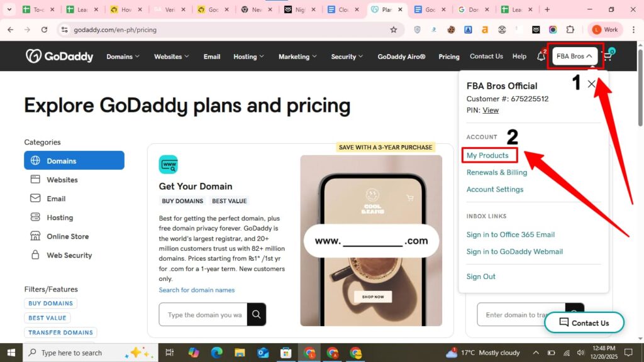This screenshot has height=362, width=644.
Task: Bookmark page with the star icon
Action: [x=394, y=30]
